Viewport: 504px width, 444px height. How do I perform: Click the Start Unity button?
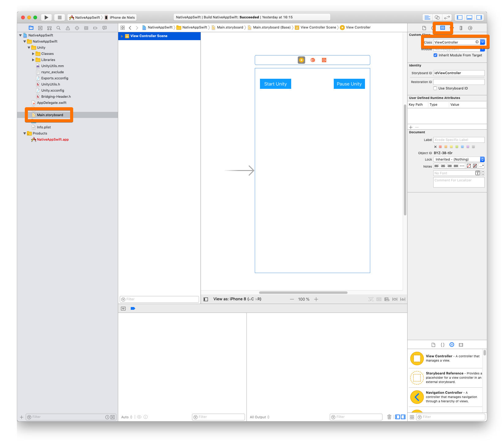276,84
